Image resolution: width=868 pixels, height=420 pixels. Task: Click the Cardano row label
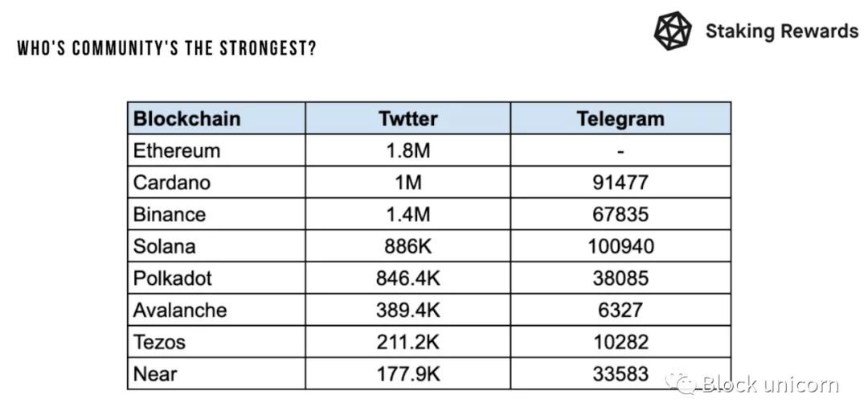172,183
